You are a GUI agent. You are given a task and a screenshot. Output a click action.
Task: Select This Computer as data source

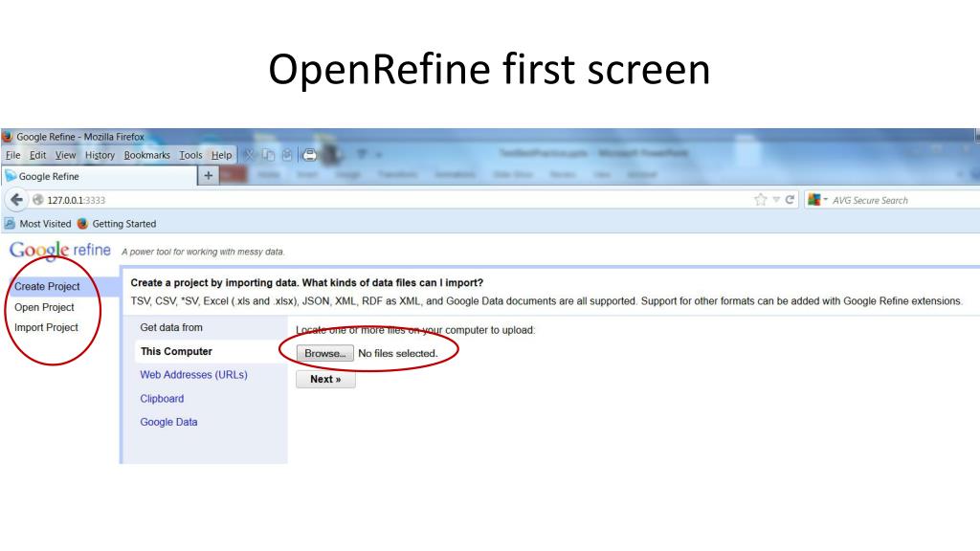tap(212, 351)
